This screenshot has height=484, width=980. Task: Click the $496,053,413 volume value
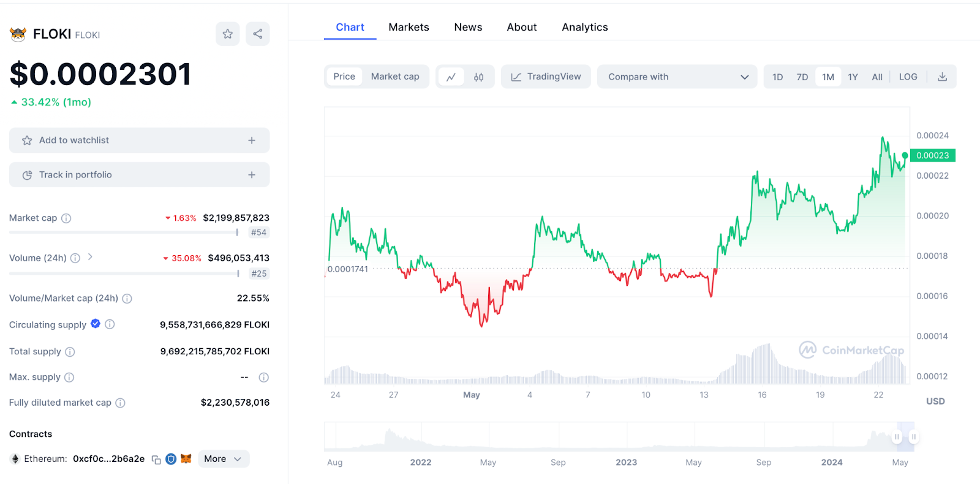pos(238,258)
